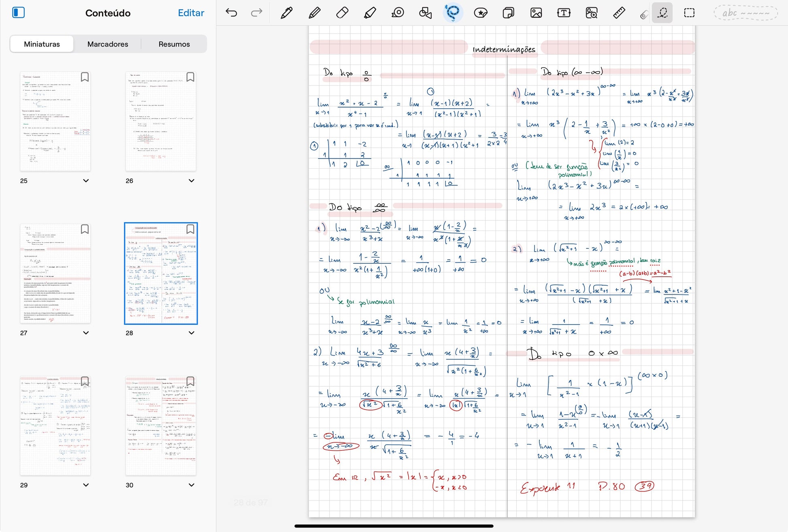The image size is (788, 532).
Task: Undo the last action
Action: [x=231, y=13]
